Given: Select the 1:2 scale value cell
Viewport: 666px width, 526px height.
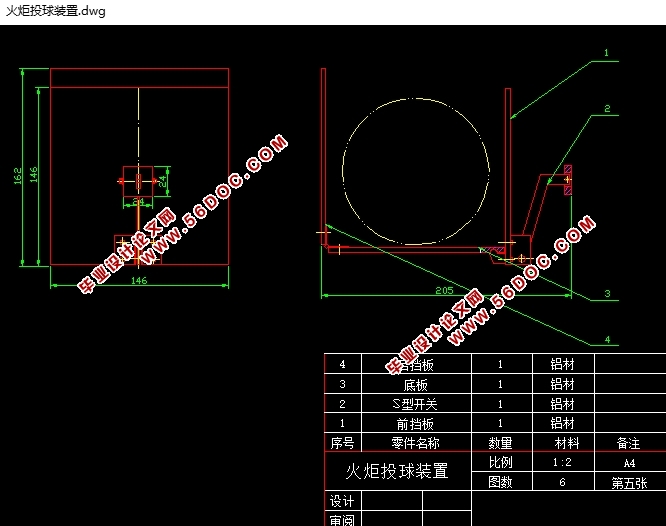Looking at the screenshot, I should click(x=562, y=463).
